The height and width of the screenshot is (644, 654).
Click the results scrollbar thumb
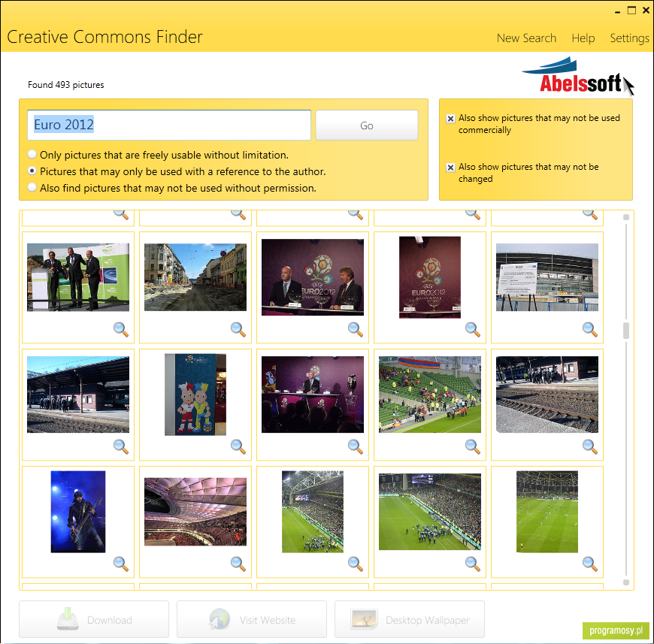pos(626,331)
